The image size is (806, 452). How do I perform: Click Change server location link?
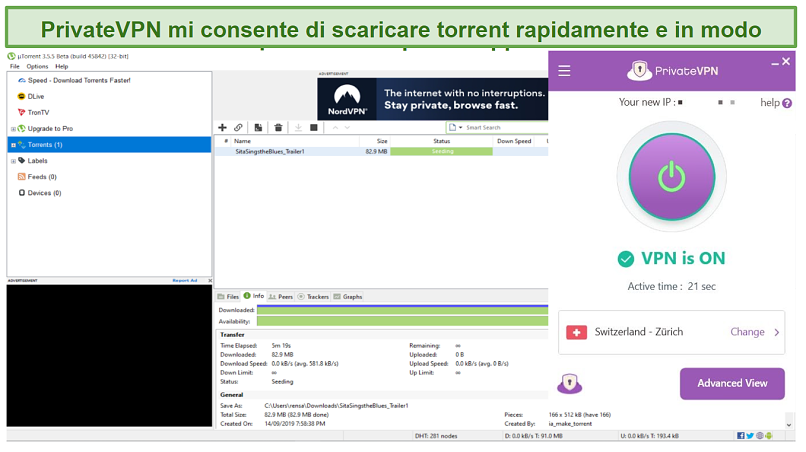747,332
